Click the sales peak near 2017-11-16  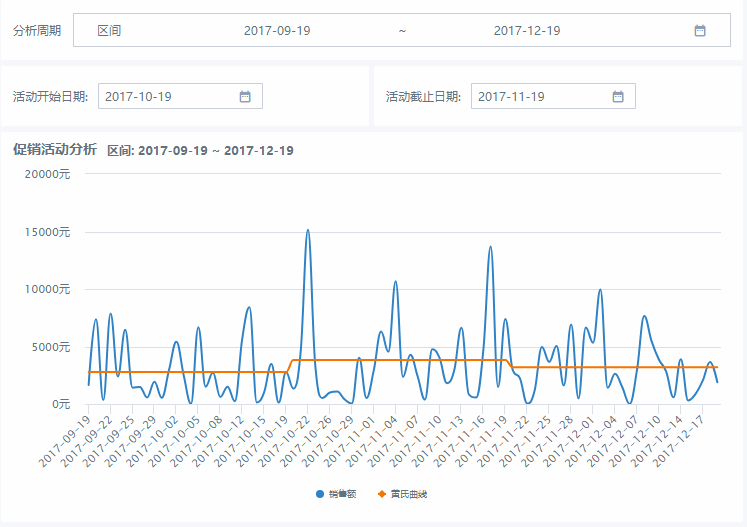click(490, 247)
